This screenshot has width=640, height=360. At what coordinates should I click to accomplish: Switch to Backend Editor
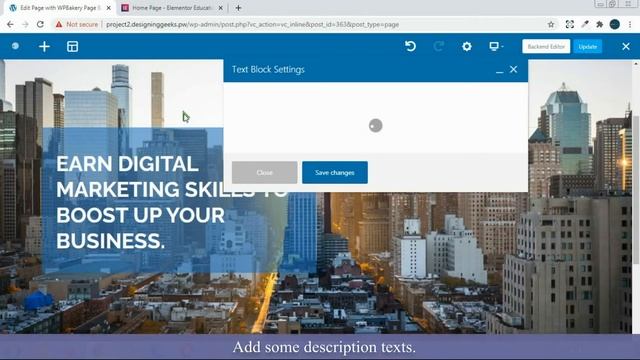tap(546, 47)
